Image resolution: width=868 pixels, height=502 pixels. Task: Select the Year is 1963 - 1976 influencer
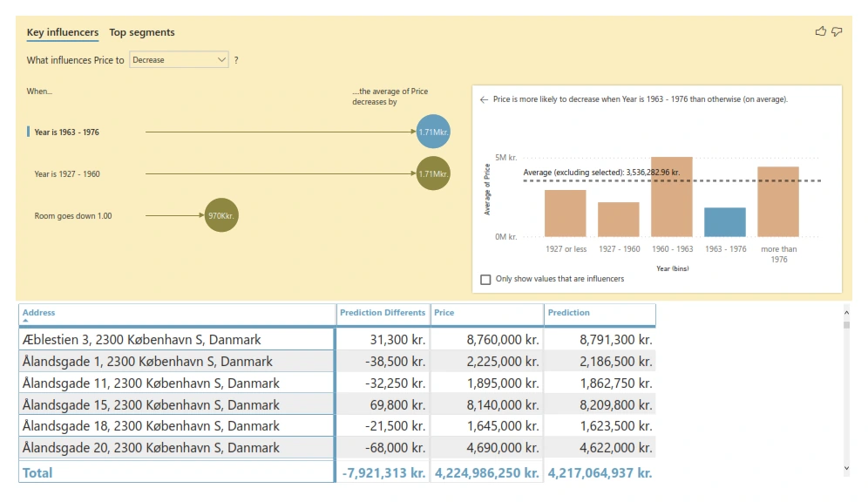tap(66, 132)
